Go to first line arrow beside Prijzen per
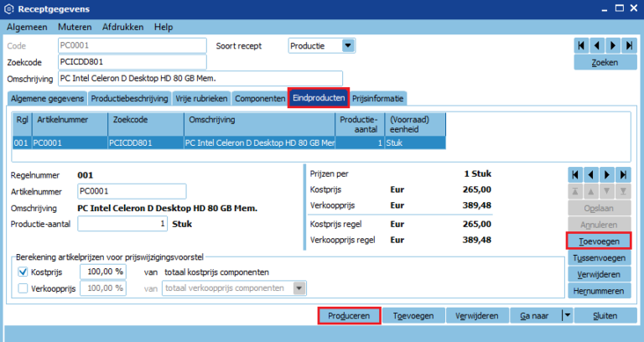 click(x=575, y=174)
